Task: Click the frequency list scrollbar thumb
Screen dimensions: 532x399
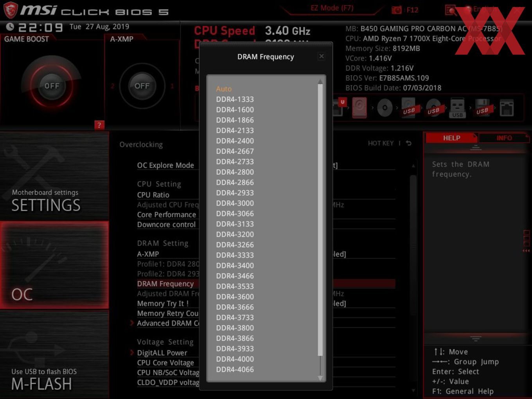Action: coord(320,220)
